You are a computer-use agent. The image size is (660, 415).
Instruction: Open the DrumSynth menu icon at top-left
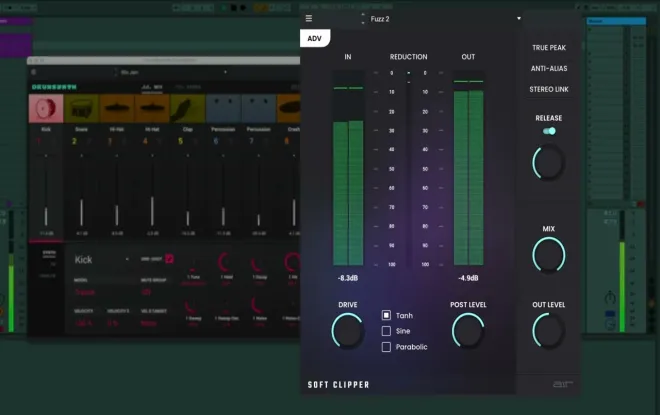point(34,72)
